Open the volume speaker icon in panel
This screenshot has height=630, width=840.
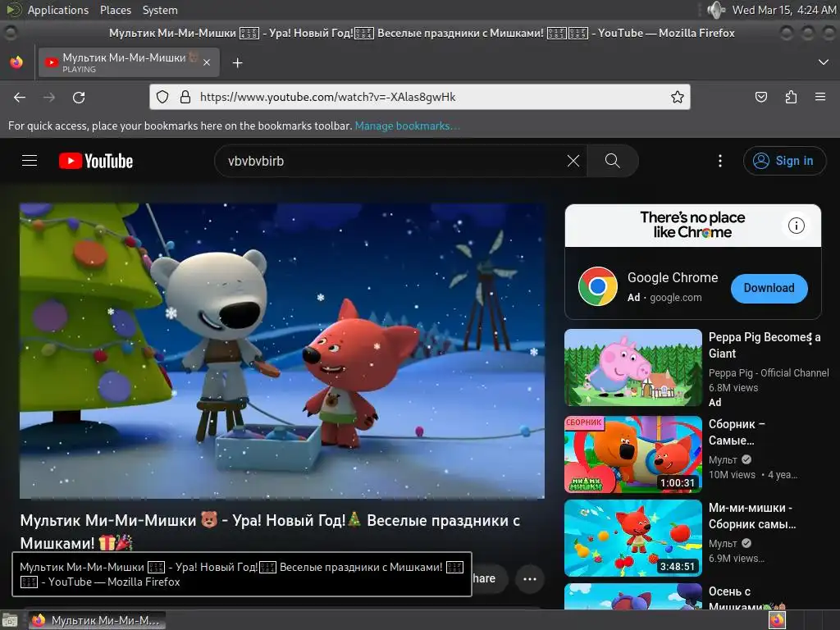click(x=715, y=10)
